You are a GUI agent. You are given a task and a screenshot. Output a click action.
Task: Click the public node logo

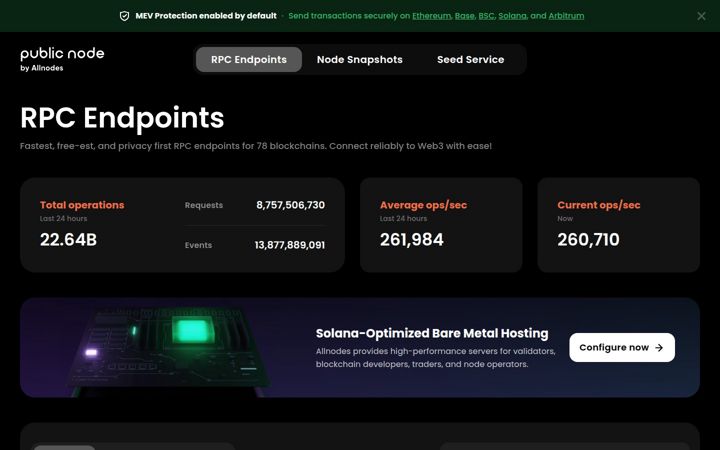pyautogui.click(x=62, y=60)
